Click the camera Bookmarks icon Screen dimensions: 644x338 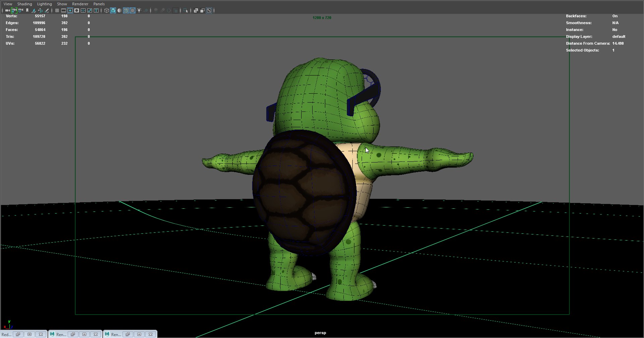point(27,10)
